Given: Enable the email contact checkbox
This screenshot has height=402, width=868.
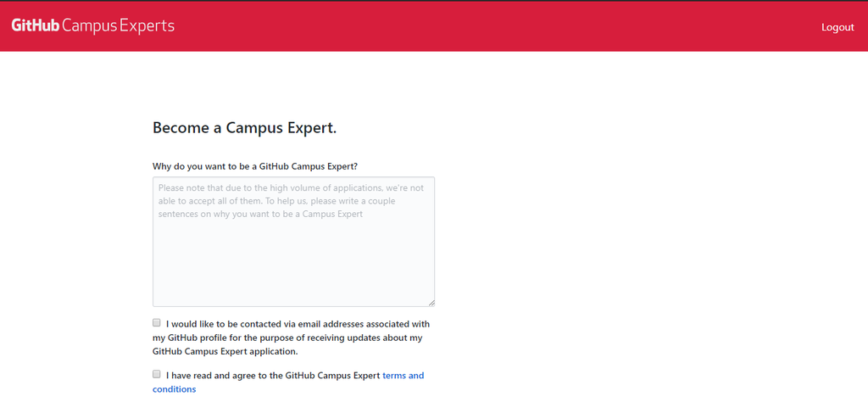Looking at the screenshot, I should pyautogui.click(x=157, y=323).
